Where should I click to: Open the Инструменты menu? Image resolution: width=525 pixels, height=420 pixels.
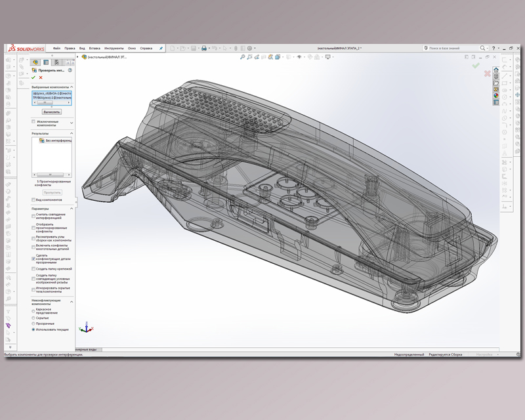point(114,48)
